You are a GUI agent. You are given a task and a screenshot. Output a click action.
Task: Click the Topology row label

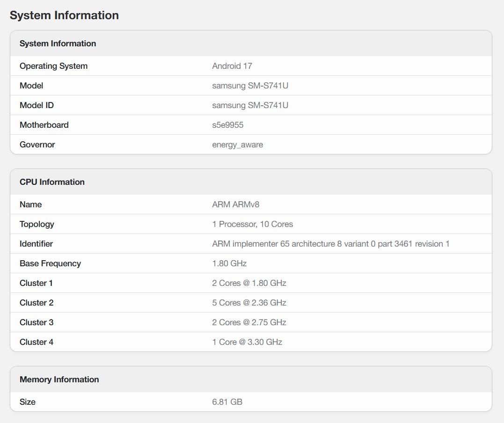(37, 224)
